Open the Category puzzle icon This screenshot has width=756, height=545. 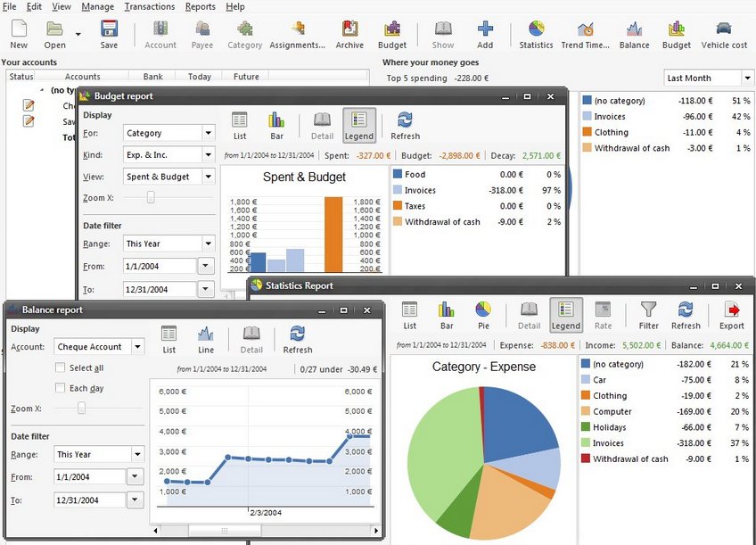(x=245, y=29)
